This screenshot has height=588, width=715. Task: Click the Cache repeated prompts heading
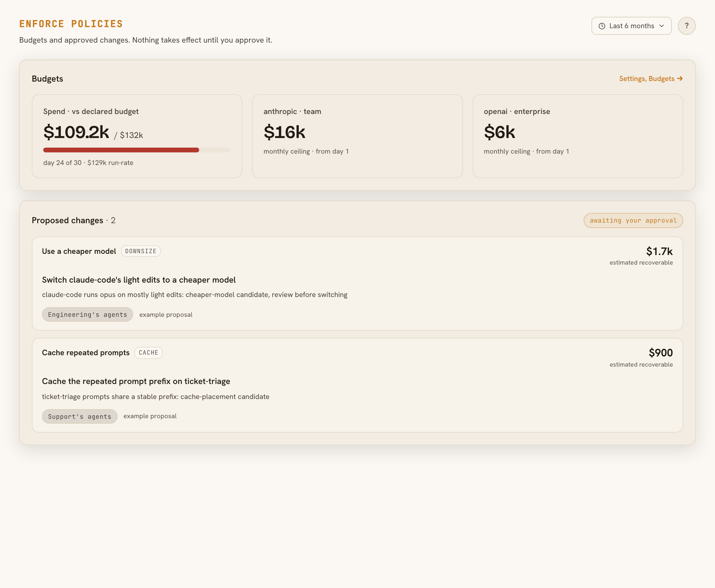click(86, 352)
